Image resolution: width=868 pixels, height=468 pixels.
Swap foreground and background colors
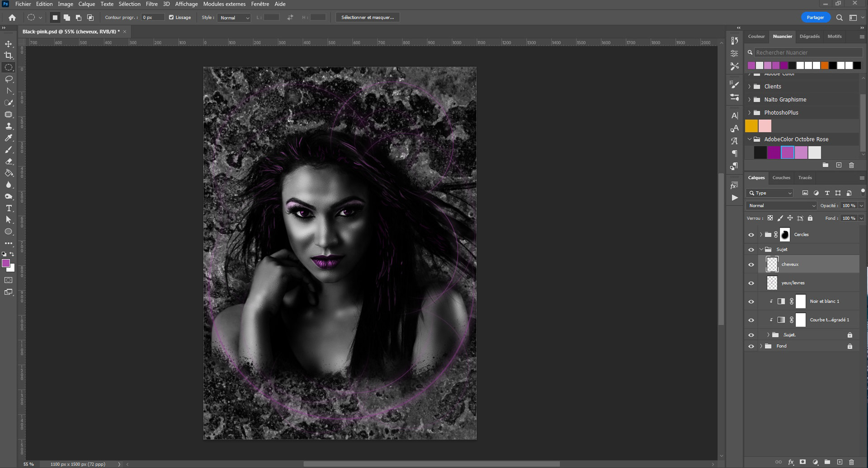[12, 254]
